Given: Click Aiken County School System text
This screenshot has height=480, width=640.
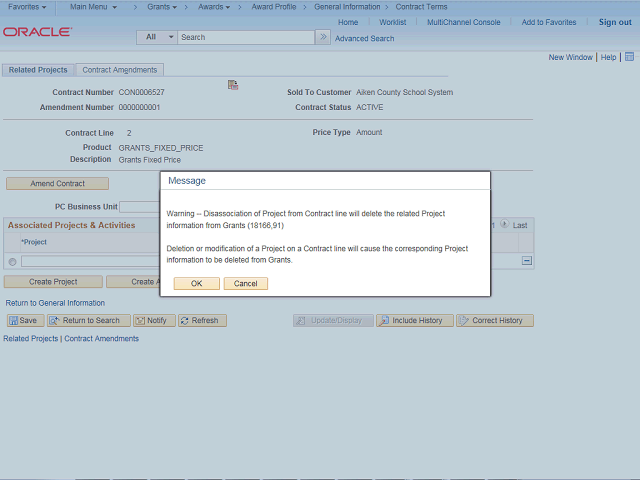Looking at the screenshot, I should click(x=404, y=92).
